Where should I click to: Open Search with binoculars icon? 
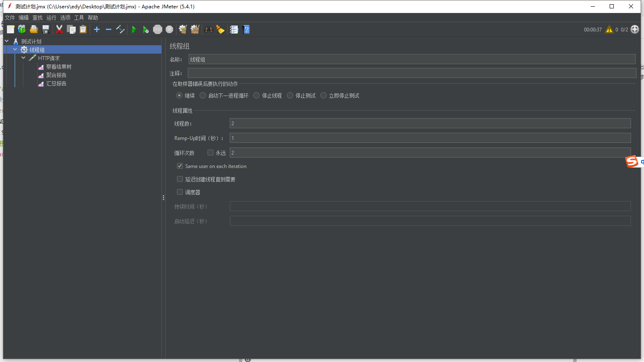[208, 29]
